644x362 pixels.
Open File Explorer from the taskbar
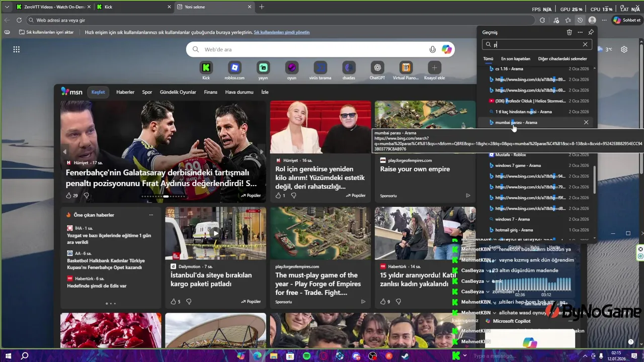[274, 356]
